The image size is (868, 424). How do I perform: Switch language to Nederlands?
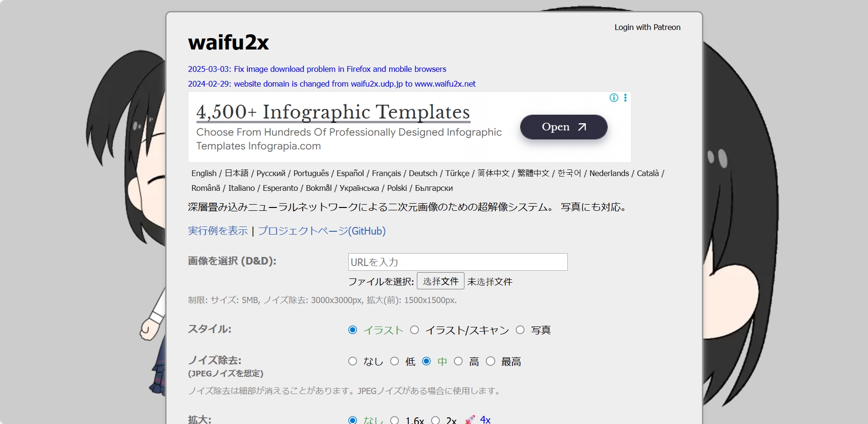click(609, 173)
